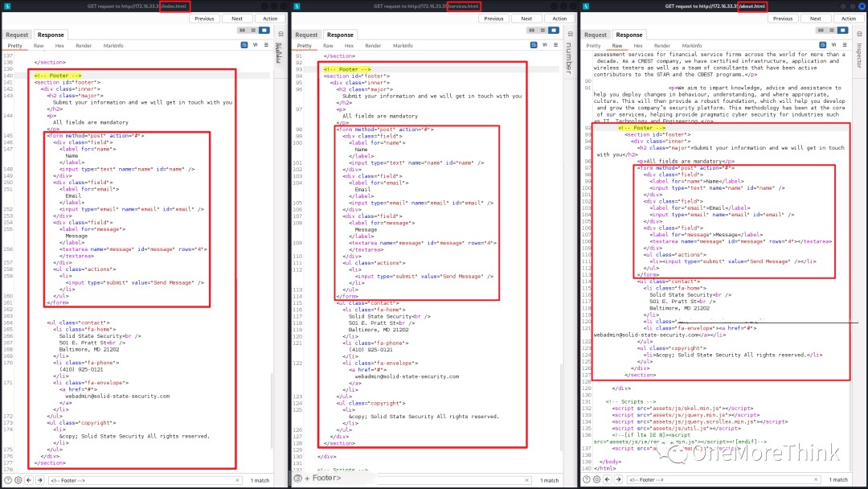Switch to the Request tab in services.html window
The image size is (868, 489).
[306, 35]
